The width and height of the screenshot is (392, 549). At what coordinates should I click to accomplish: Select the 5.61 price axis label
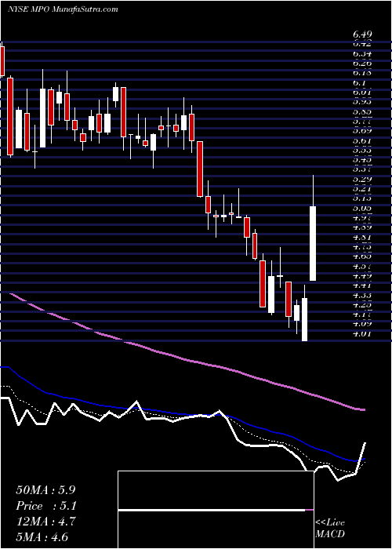coord(362,140)
